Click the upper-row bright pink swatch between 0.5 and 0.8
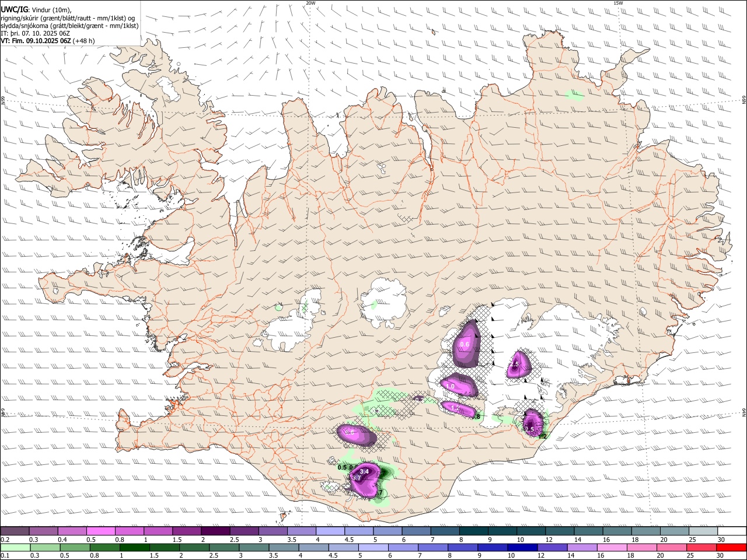This screenshot has width=747, height=560. [100, 531]
